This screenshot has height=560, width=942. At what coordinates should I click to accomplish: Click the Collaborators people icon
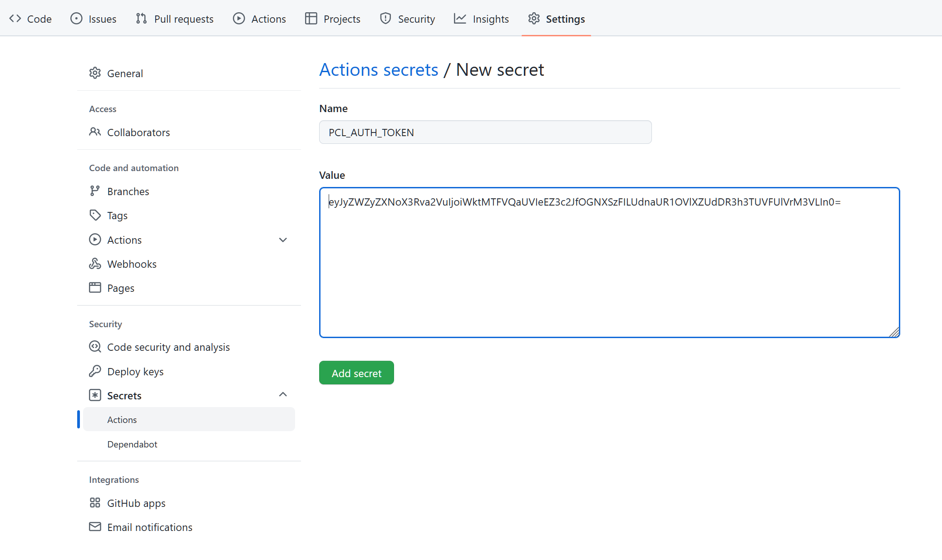tap(95, 132)
